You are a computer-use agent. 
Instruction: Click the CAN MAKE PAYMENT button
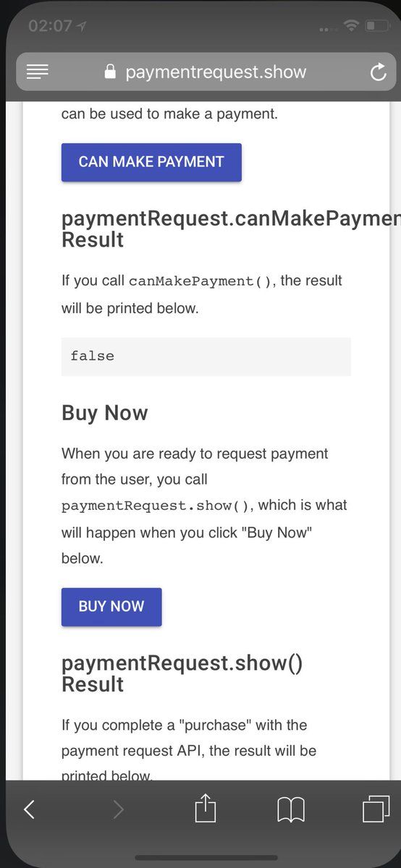pos(151,162)
